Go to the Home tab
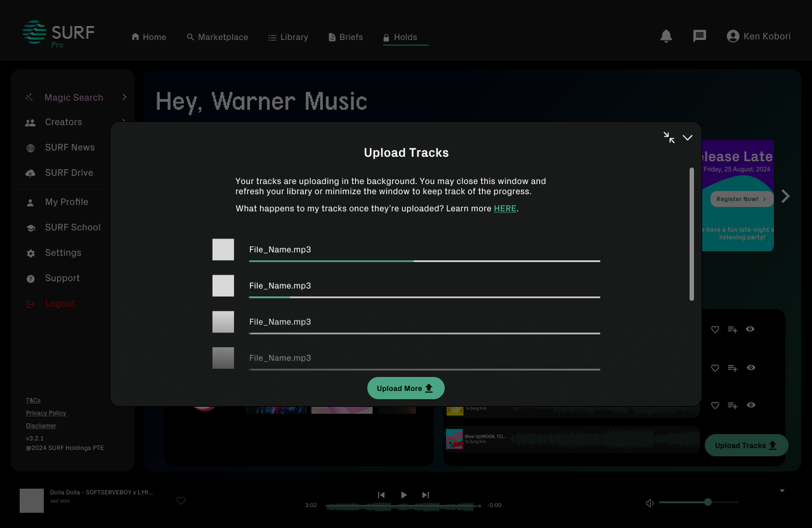Image resolution: width=812 pixels, height=528 pixels. coord(149,37)
